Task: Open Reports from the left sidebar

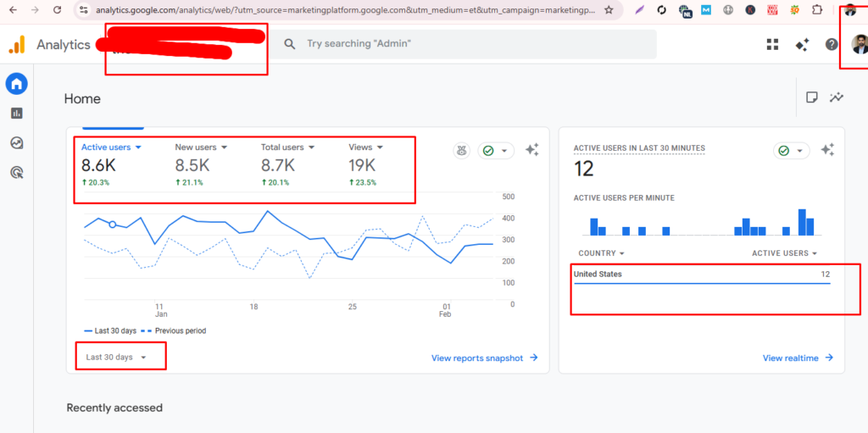Action: click(x=17, y=113)
